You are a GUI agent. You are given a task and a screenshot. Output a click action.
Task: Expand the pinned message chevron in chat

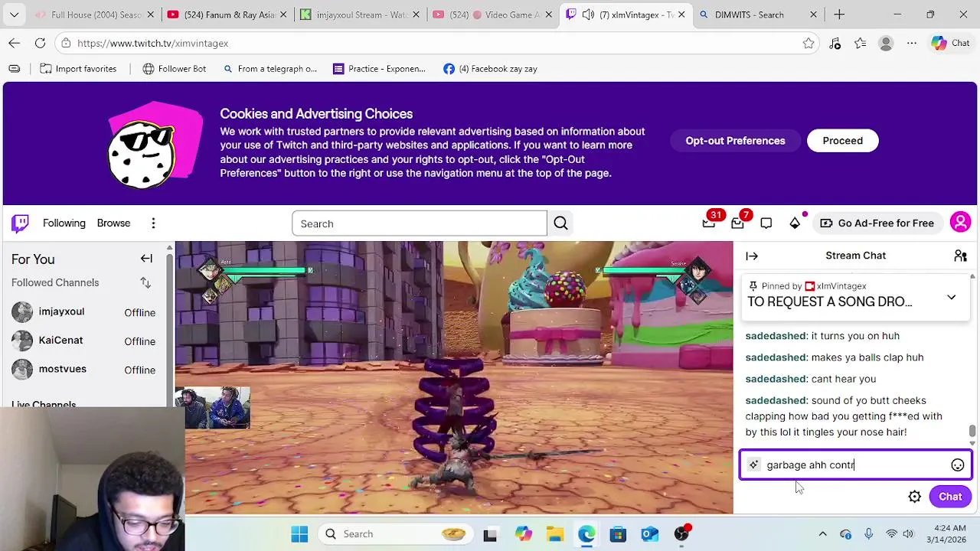click(951, 297)
